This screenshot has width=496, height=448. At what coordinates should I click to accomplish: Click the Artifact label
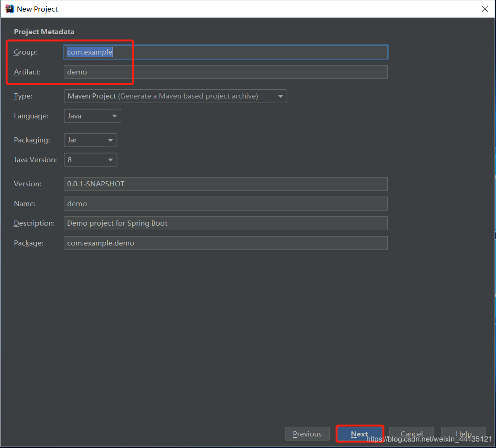27,72
